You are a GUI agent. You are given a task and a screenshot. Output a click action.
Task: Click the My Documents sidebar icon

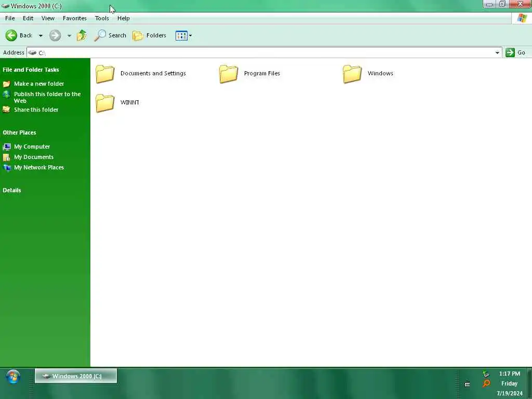coord(6,157)
